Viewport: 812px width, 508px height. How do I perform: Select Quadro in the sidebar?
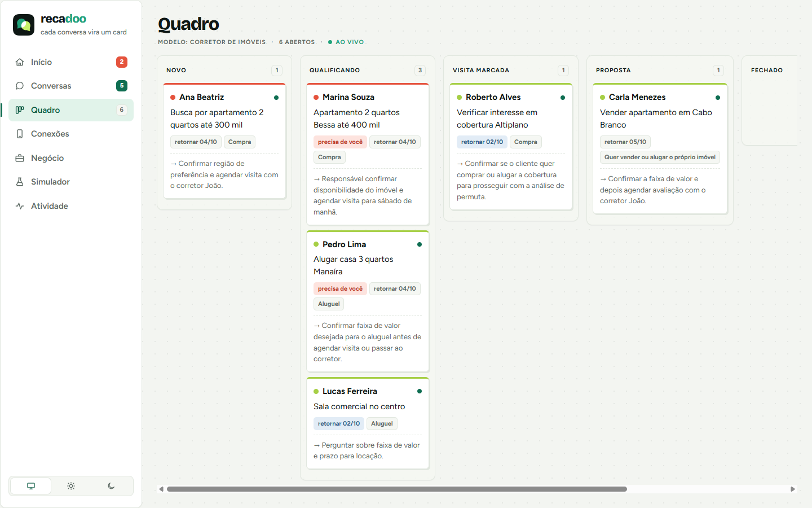click(x=71, y=110)
